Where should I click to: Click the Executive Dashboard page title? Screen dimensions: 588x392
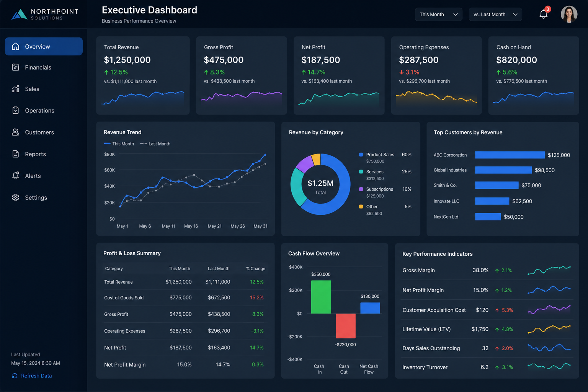150,10
